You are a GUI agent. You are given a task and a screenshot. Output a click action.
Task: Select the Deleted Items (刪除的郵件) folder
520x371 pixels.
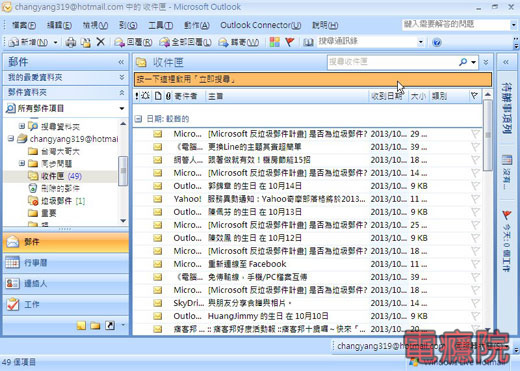tap(60, 188)
